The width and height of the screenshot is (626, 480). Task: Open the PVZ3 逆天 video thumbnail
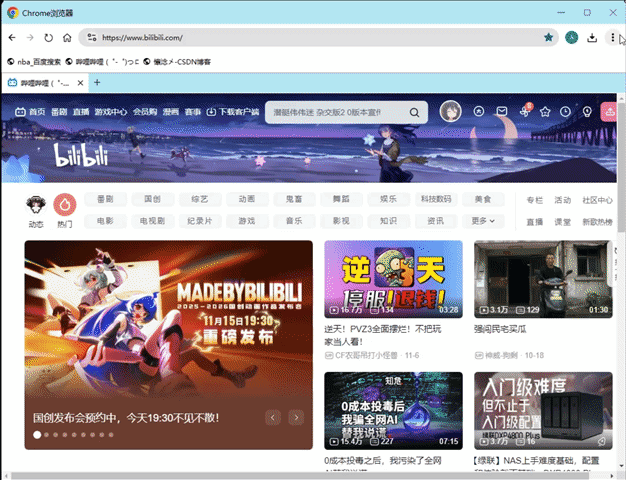tap(393, 279)
